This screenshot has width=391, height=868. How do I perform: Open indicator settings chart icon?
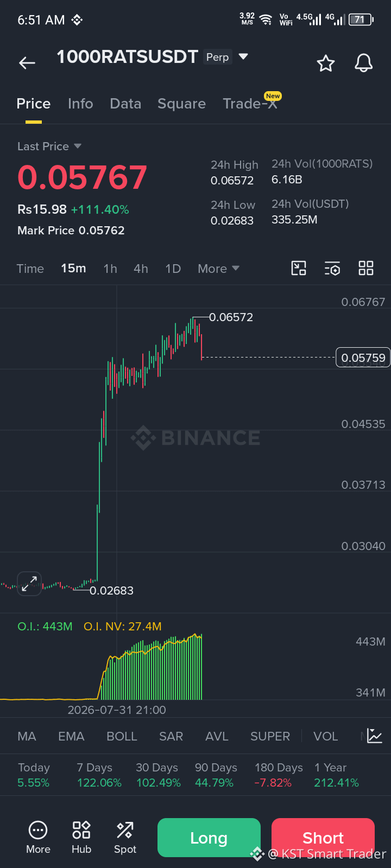click(375, 736)
